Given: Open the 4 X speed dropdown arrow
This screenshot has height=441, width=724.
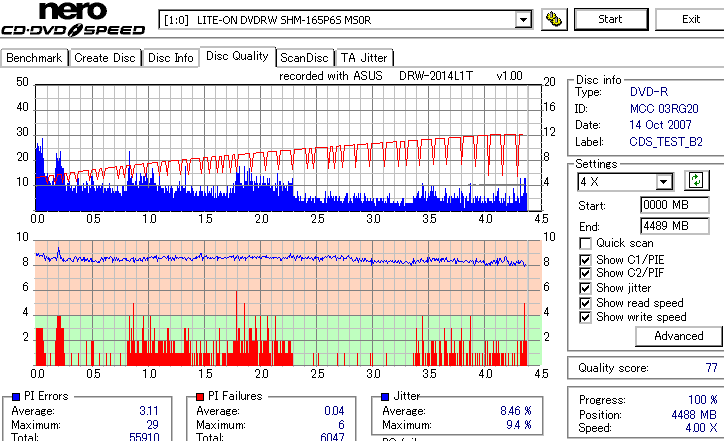Looking at the screenshot, I should pos(664,182).
